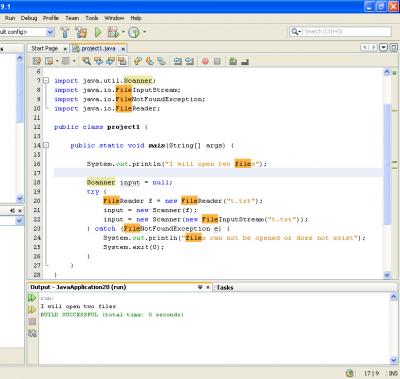
Task: Click the Output panel scrollbar up arrow
Action: [394, 296]
